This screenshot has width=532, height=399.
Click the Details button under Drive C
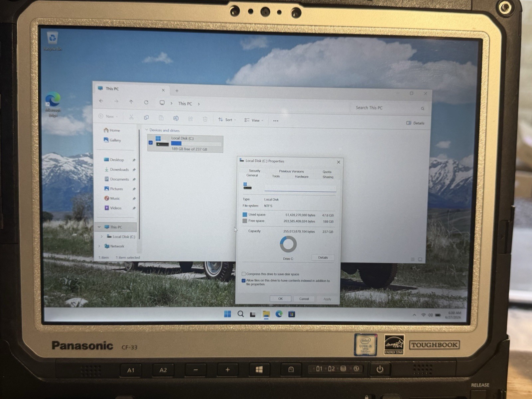click(x=323, y=257)
